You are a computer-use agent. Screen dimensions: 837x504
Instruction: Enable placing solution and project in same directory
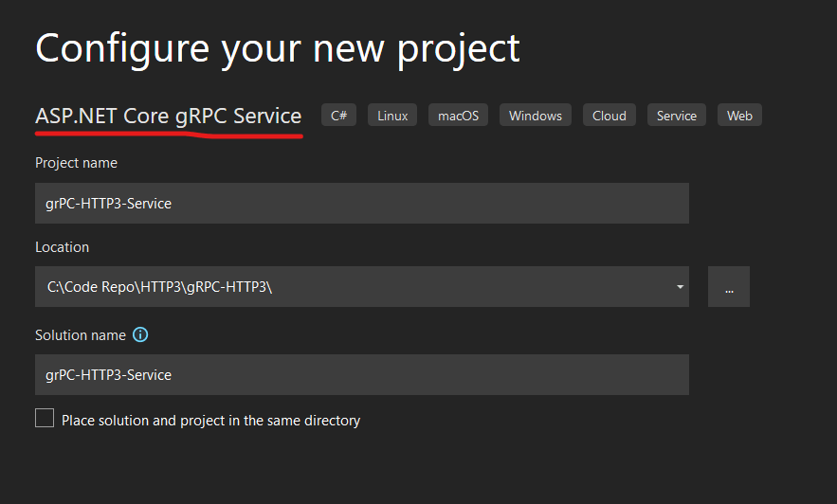(45, 419)
